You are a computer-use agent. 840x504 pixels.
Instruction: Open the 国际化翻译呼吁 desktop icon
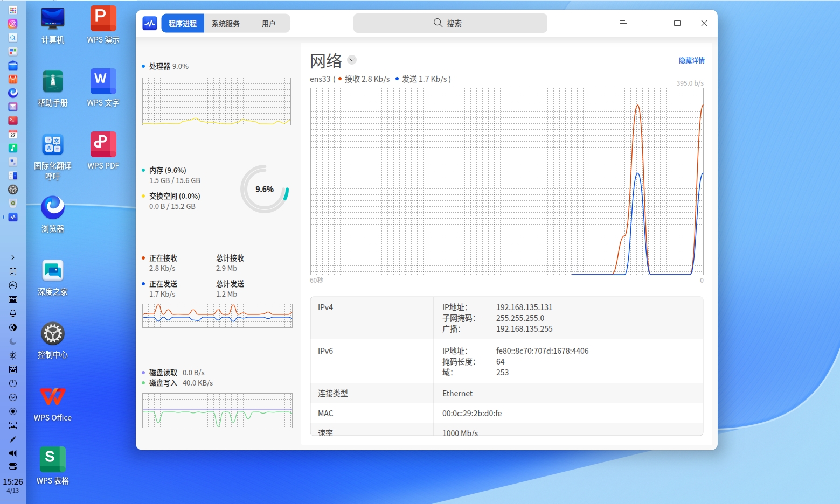53,156
